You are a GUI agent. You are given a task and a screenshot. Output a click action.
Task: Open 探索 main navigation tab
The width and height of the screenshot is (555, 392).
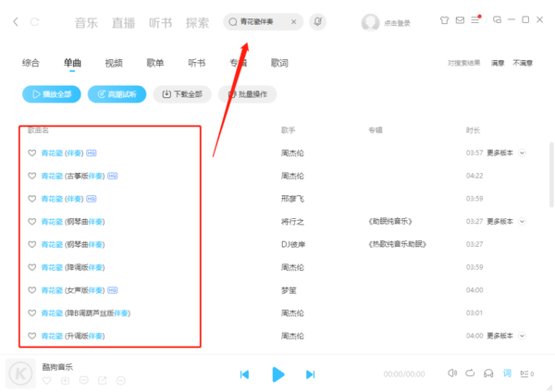coord(197,23)
